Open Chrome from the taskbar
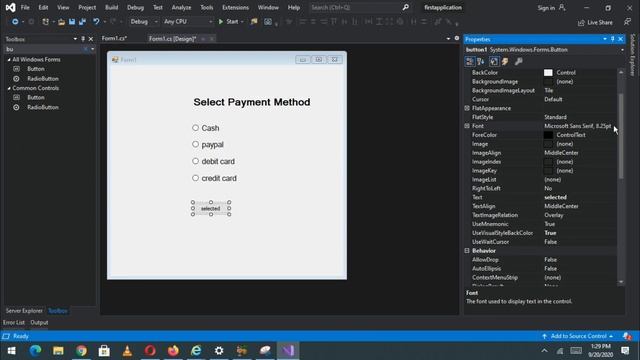This screenshot has height=360, width=640. coord(81,350)
